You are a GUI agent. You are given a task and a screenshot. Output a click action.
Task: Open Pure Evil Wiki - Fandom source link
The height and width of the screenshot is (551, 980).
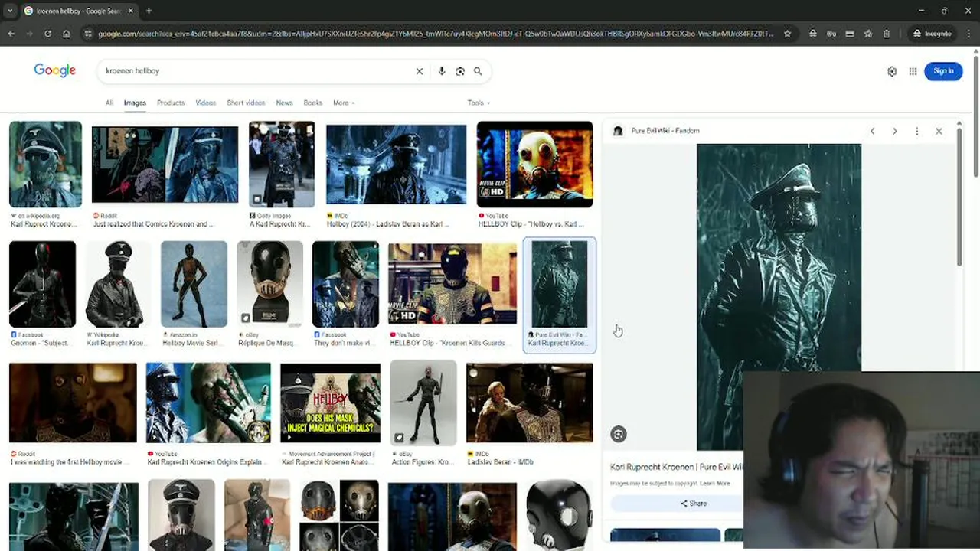[x=665, y=131]
